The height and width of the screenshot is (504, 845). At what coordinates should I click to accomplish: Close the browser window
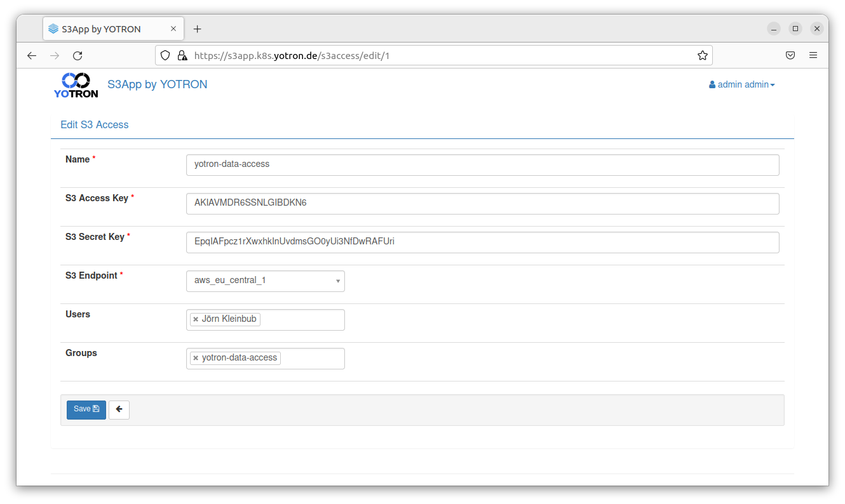(817, 29)
